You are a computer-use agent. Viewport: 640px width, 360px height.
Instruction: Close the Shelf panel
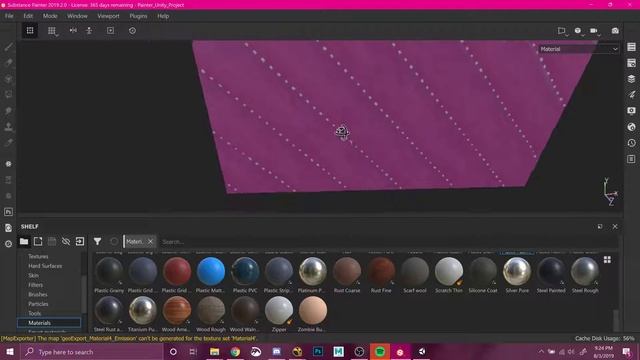[615, 227]
